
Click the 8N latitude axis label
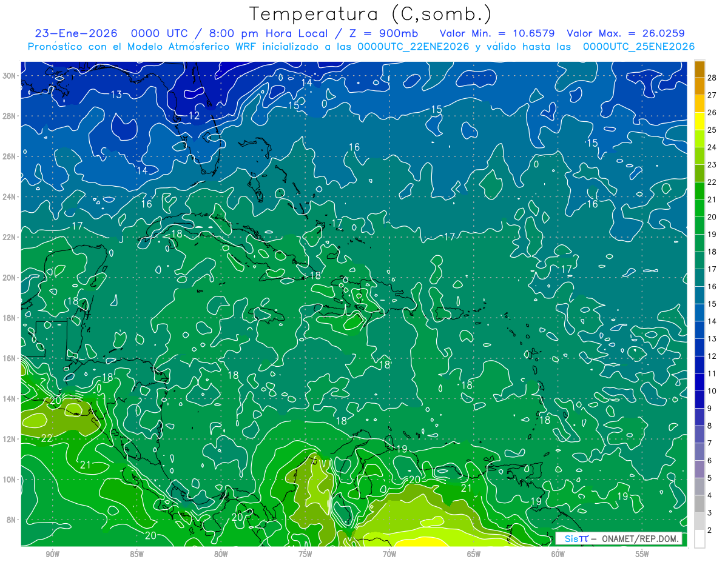pyautogui.click(x=12, y=520)
